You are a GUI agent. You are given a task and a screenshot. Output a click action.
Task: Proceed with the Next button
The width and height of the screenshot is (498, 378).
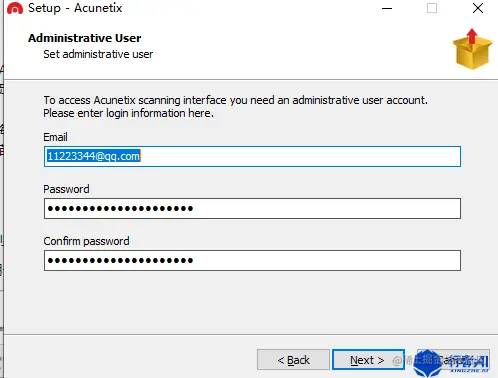(368, 360)
